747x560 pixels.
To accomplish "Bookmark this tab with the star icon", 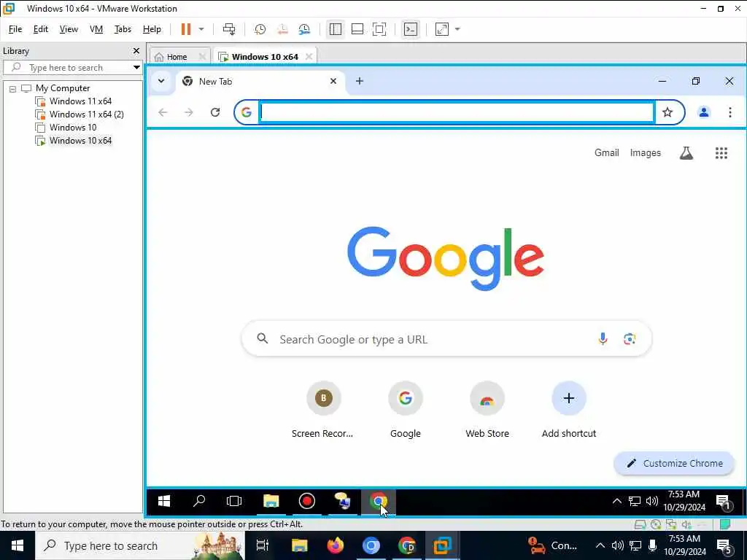I will pos(667,112).
